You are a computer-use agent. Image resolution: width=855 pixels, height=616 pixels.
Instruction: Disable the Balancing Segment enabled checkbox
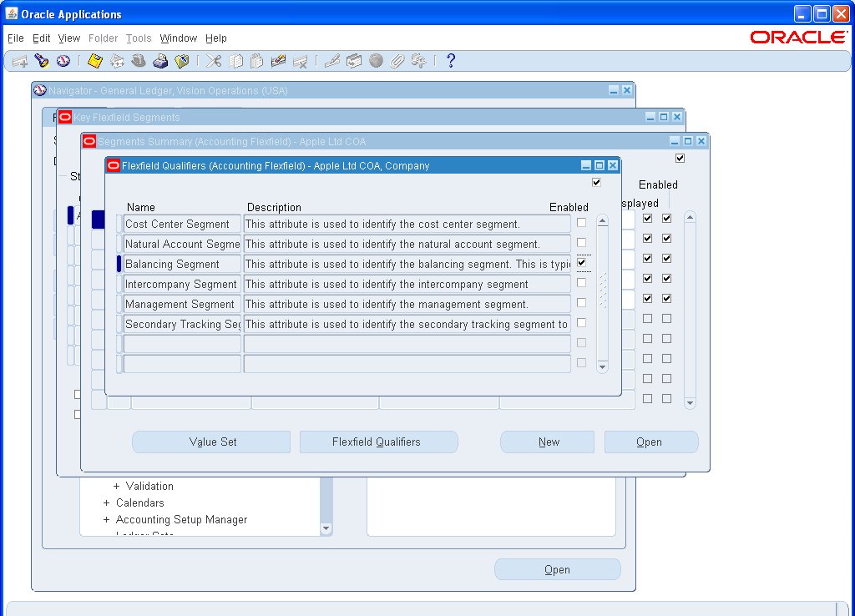click(582, 262)
